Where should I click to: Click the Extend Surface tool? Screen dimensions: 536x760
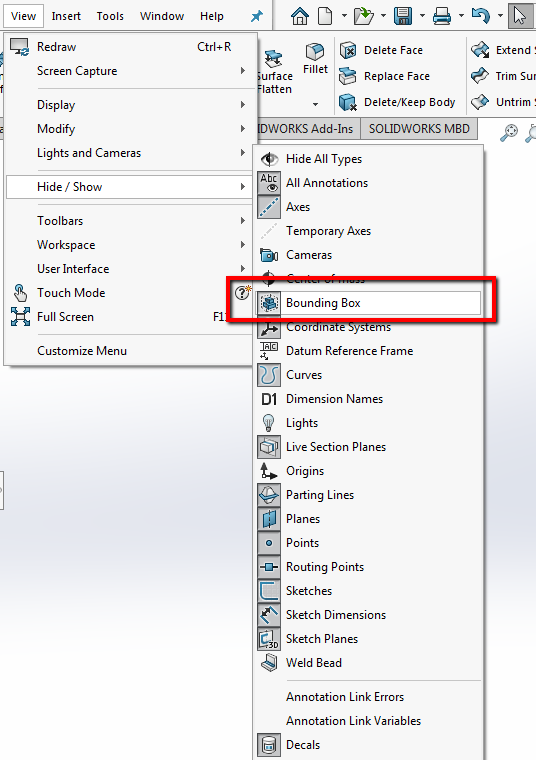coord(503,50)
